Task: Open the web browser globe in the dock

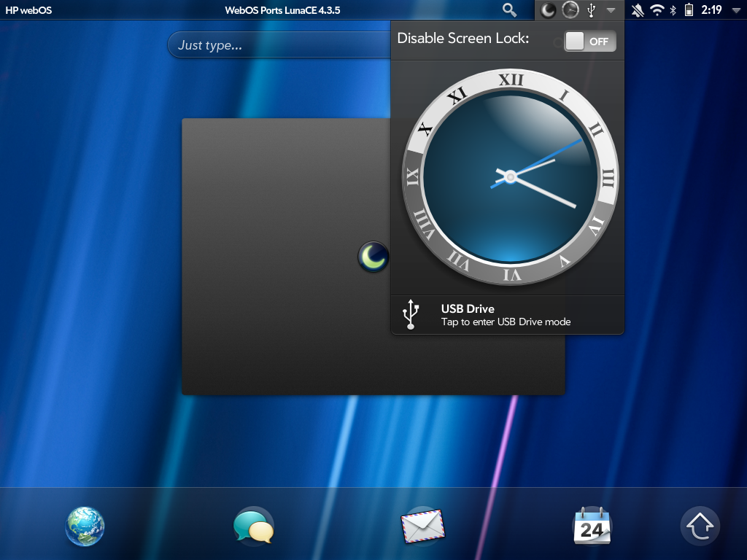Action: (85, 526)
